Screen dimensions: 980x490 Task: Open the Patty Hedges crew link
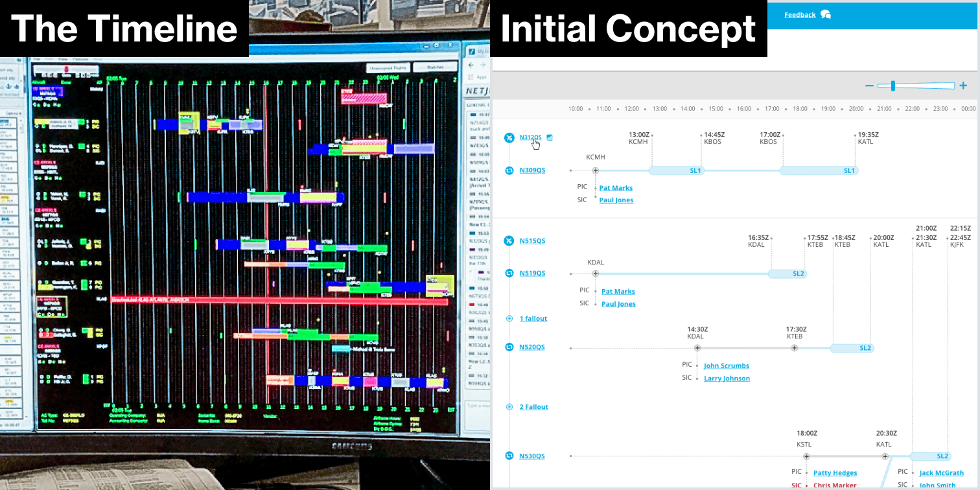[x=835, y=473]
